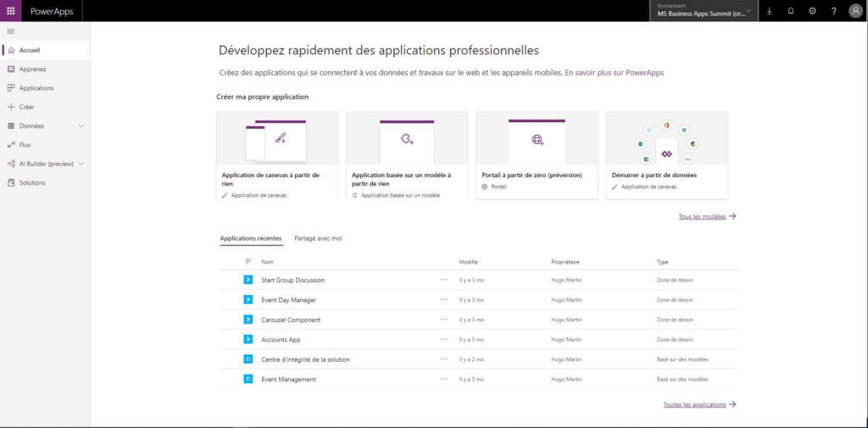868x428 pixels.
Task: Open more options for Centre d'intégrité row
Action: 444,359
